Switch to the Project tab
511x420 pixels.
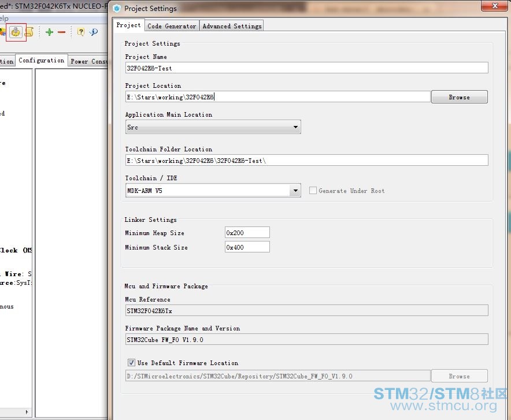tap(128, 25)
